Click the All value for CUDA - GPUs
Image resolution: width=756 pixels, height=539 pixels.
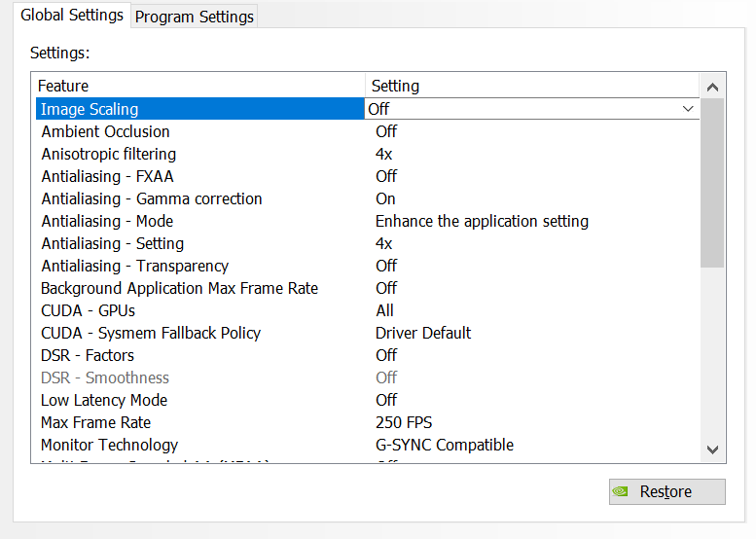(384, 310)
